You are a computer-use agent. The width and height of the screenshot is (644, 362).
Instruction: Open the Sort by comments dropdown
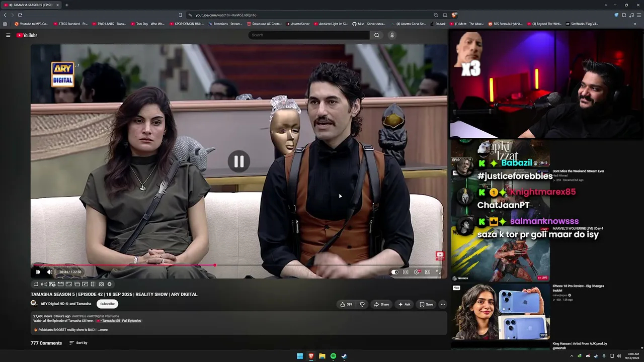(x=78, y=343)
